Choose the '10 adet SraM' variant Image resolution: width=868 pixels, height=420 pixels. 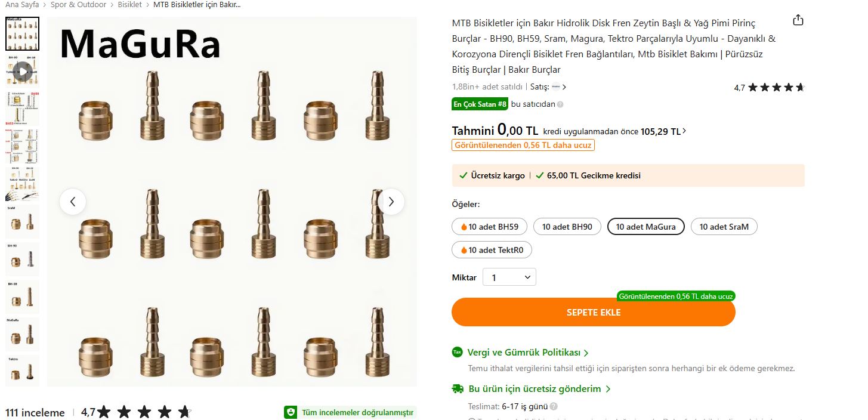point(724,227)
